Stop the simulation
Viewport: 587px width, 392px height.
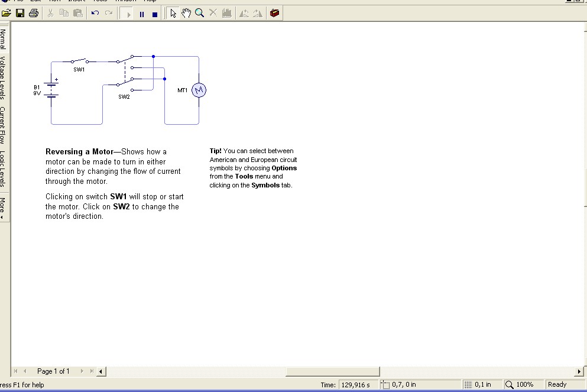(x=155, y=14)
